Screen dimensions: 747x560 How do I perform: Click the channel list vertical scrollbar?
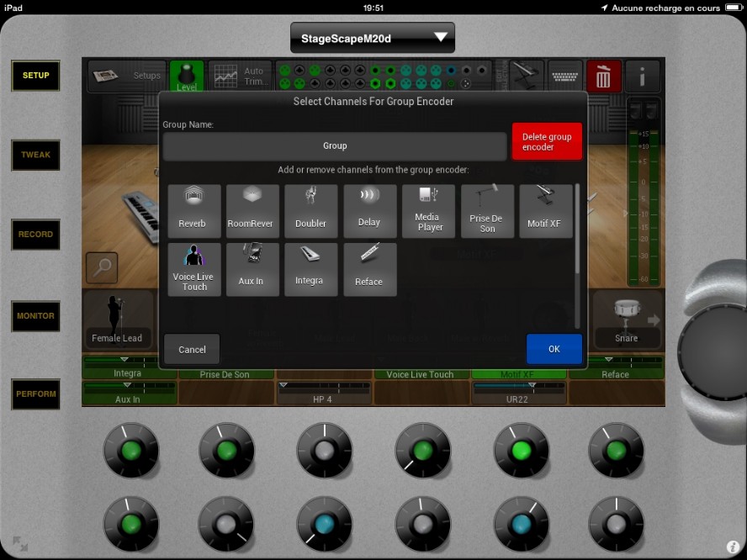coord(577,252)
